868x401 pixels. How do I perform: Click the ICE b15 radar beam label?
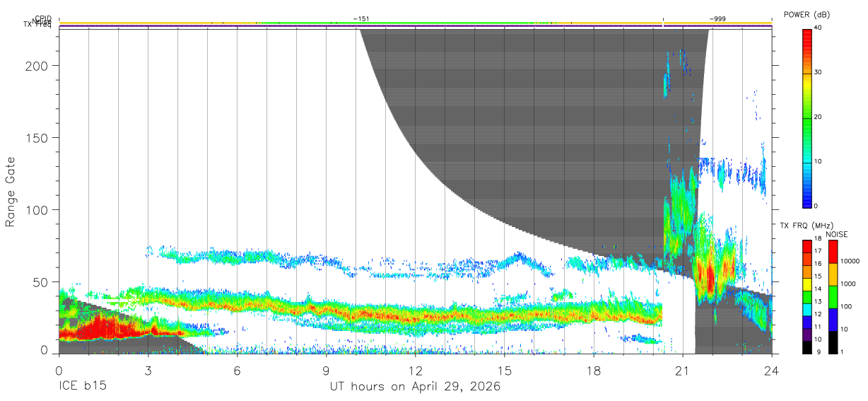(82, 387)
